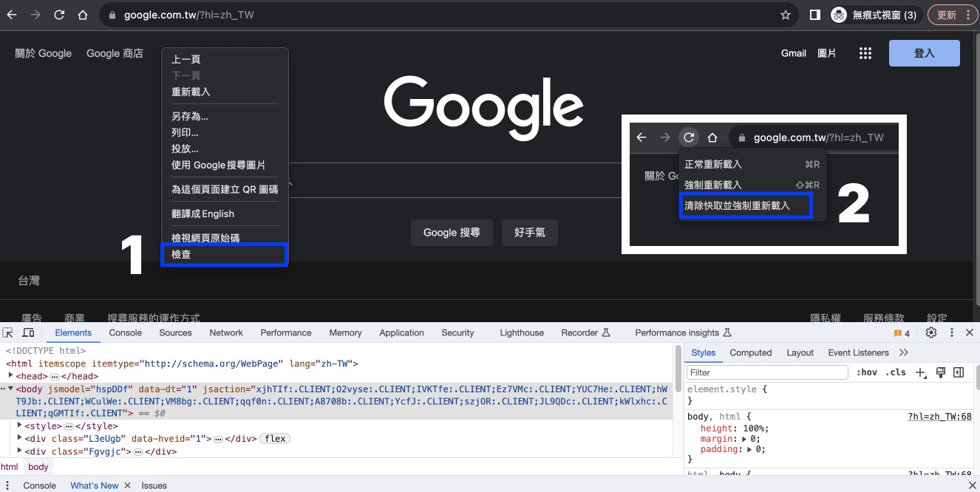Switch to the Computed styles tab

[x=751, y=352]
